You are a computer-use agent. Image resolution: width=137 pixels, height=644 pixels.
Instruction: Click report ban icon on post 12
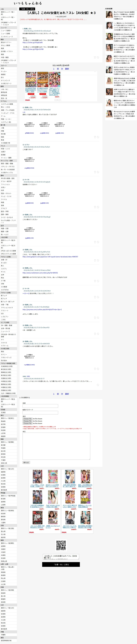click(x=98, y=172)
